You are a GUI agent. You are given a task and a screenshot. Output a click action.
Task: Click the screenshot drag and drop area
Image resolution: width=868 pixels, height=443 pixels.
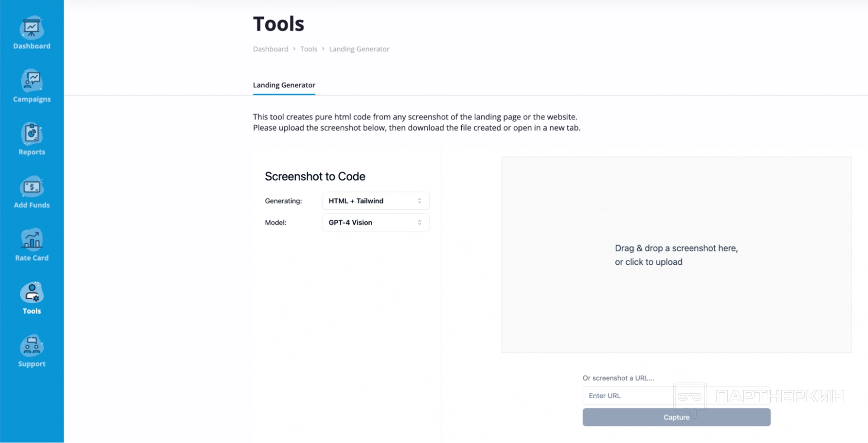coord(676,255)
